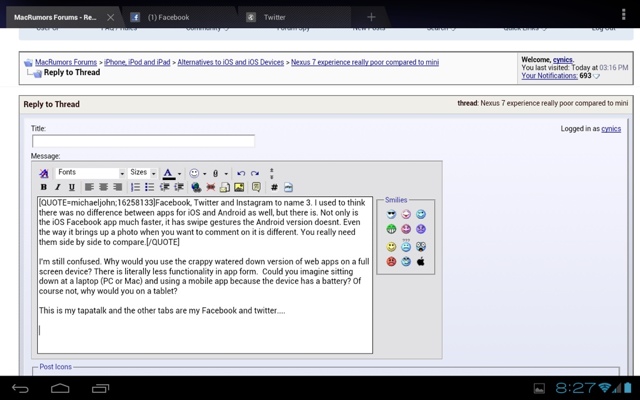The width and height of the screenshot is (640, 400).
Task: Click the Decrease Indent icon
Action: [164, 187]
